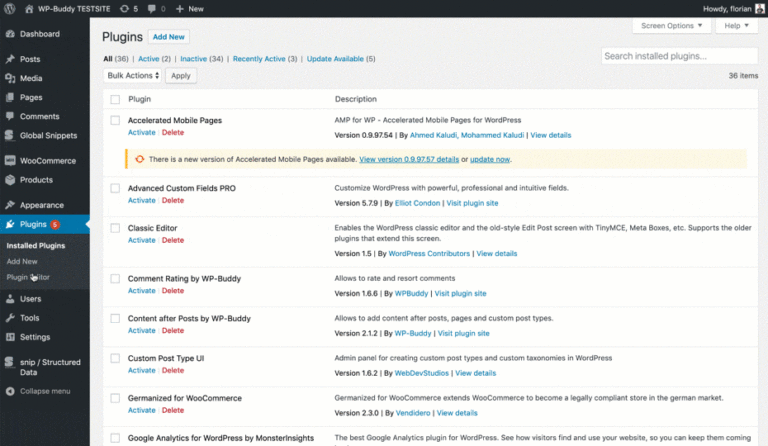Open View details for Germanized for WooCommerce
This screenshot has width=768, height=446.
coord(457,413)
